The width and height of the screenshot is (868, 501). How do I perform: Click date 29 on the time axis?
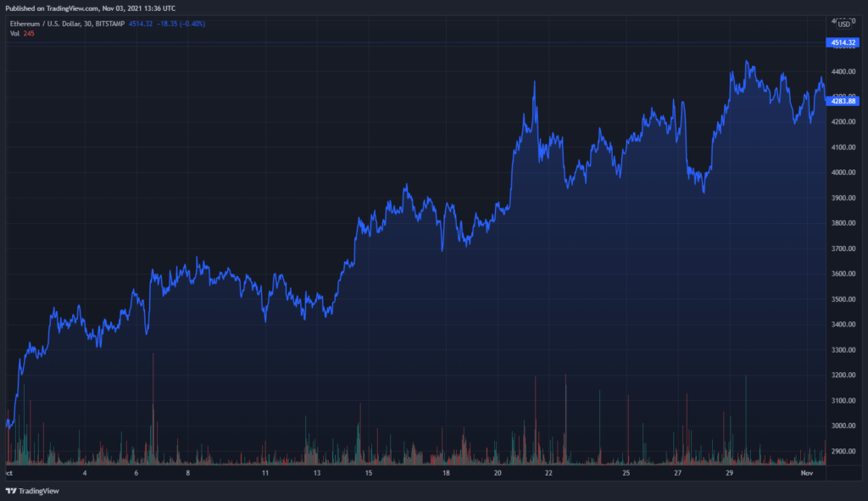pyautogui.click(x=730, y=473)
